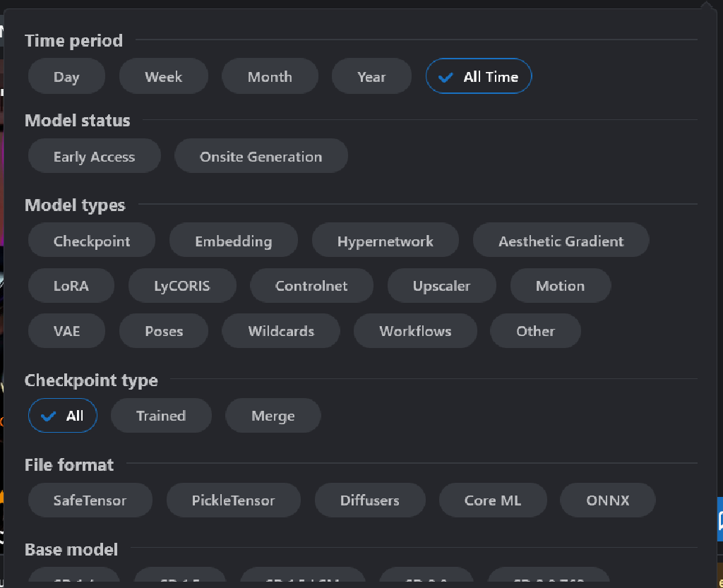Select the Embedding model type

(x=233, y=240)
